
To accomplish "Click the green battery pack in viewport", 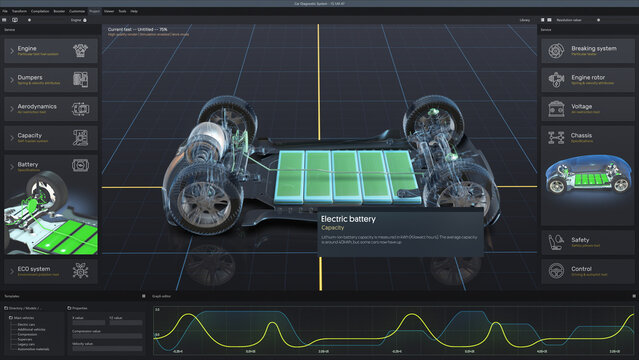I will click(347, 177).
